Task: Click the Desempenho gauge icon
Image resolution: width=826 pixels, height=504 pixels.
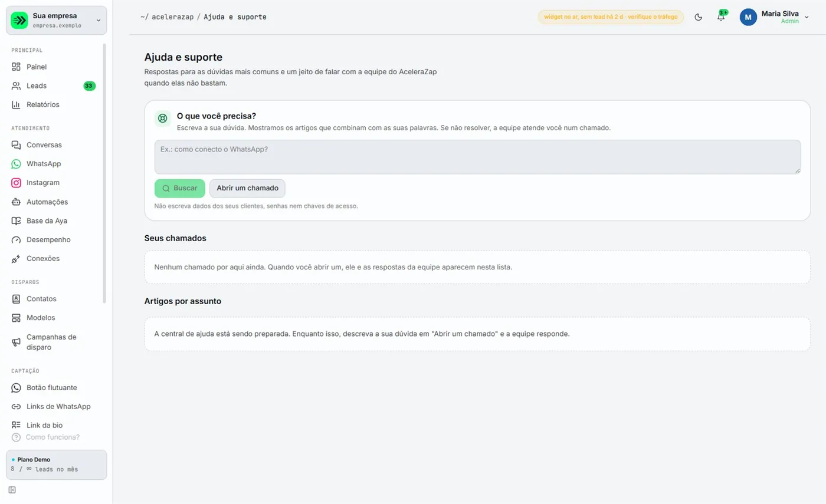Action: click(16, 240)
